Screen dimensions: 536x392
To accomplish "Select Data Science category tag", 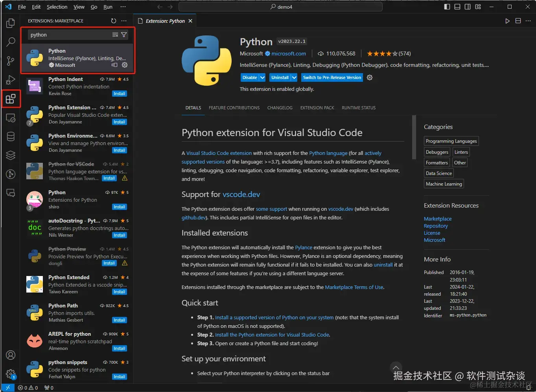I will tap(439, 173).
